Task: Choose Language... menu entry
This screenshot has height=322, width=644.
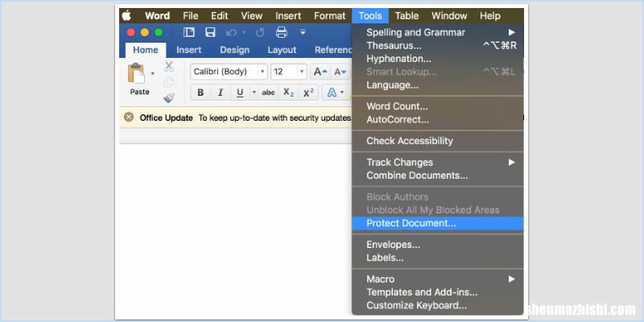Action: pyautogui.click(x=438, y=85)
